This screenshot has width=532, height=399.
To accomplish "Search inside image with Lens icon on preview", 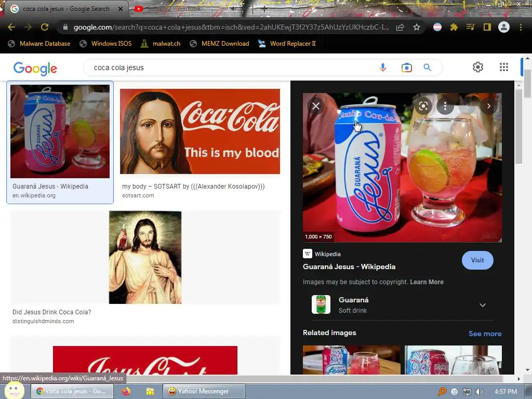I will click(423, 106).
